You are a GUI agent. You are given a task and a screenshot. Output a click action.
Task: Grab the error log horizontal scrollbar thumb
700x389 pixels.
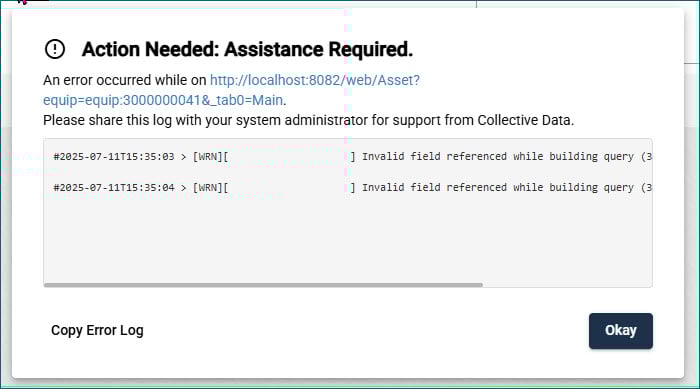click(x=263, y=285)
